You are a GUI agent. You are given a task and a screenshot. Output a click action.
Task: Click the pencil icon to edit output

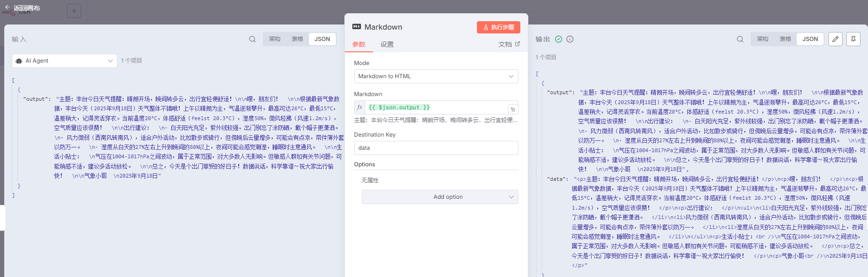tap(835, 39)
